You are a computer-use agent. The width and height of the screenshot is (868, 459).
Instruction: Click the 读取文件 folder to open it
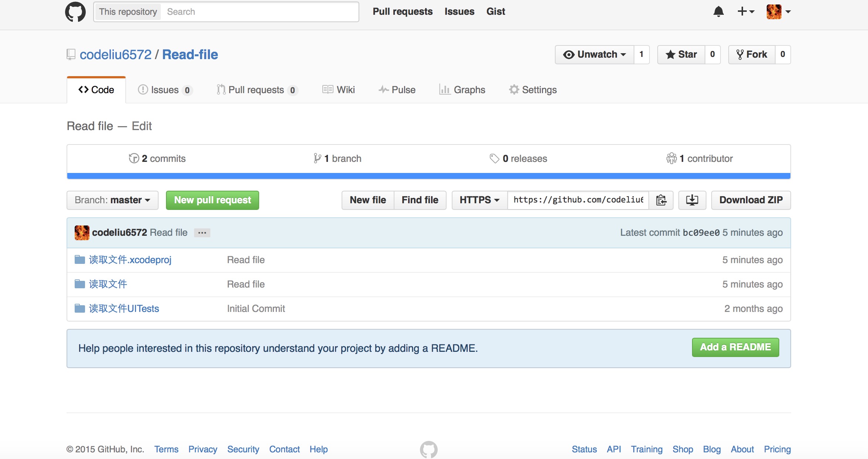point(107,283)
